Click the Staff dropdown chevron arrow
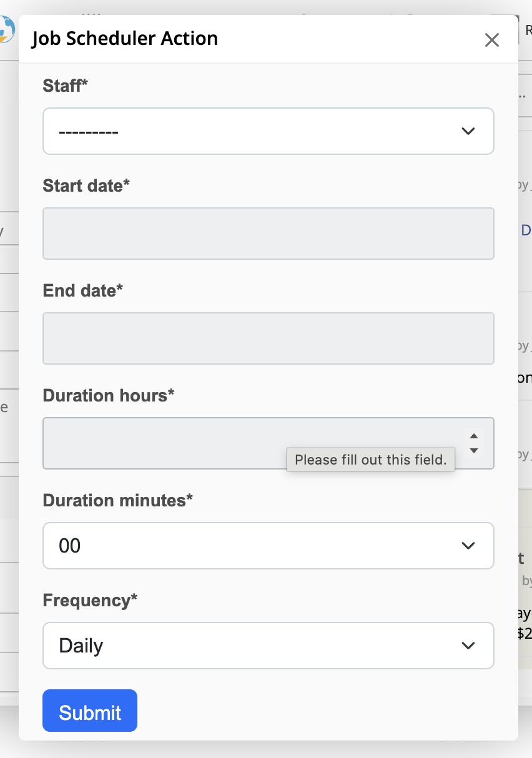 pos(468,131)
